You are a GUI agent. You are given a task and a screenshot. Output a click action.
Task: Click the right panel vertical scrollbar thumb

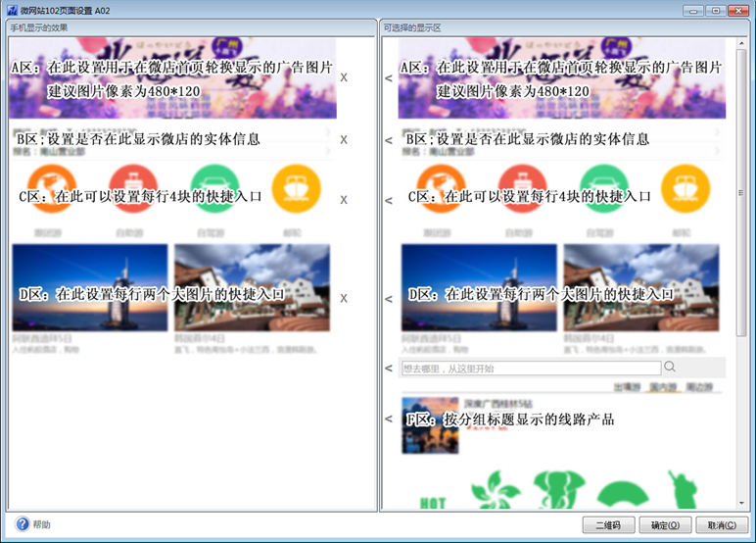tap(742, 192)
